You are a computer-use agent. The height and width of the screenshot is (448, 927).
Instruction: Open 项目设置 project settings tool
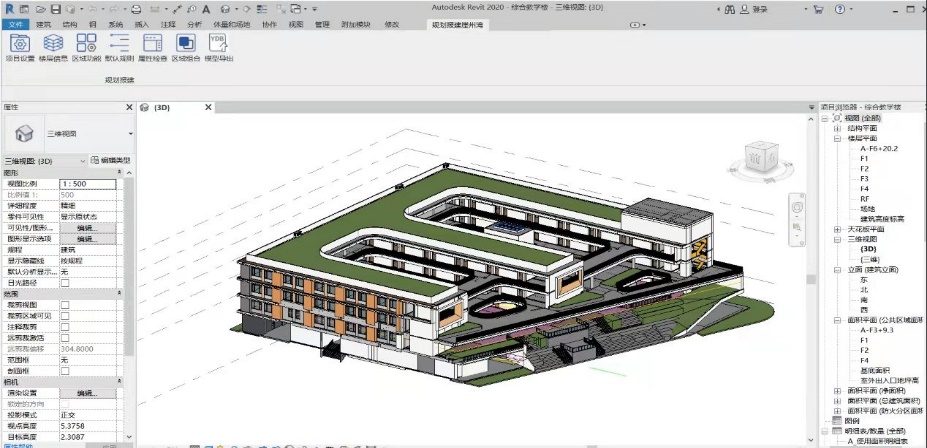[x=20, y=45]
